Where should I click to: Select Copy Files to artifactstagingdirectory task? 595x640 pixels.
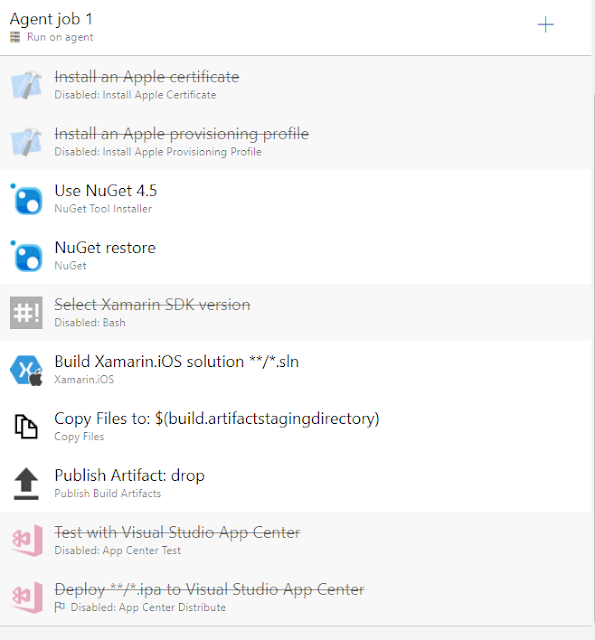295,427
